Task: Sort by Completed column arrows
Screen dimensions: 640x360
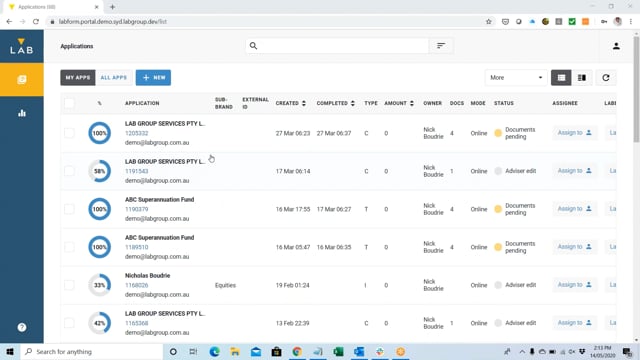Action: (x=353, y=103)
